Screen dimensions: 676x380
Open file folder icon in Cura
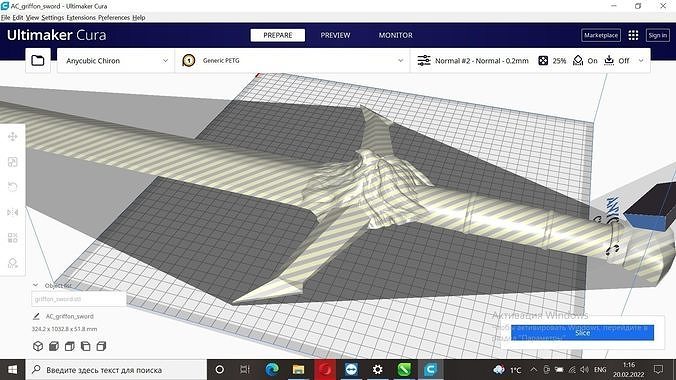coord(38,60)
